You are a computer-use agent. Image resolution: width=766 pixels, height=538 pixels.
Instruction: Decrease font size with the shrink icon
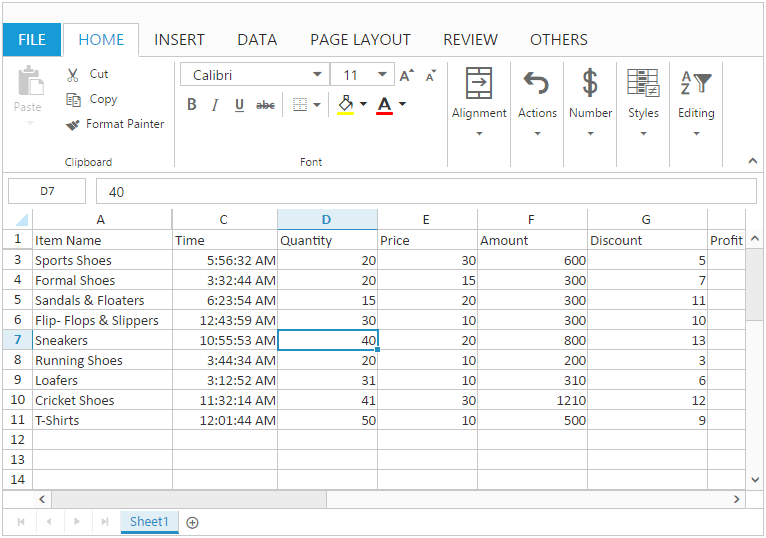click(x=431, y=75)
